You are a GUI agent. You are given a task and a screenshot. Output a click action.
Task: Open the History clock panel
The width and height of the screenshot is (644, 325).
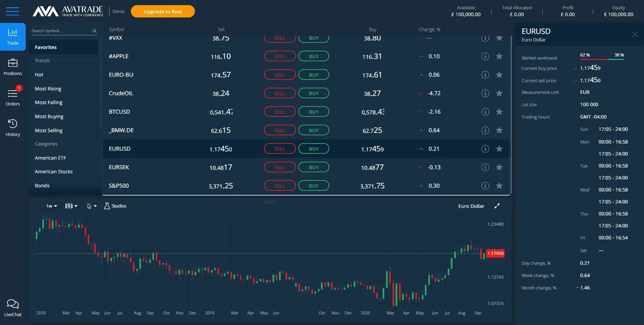coord(13,128)
